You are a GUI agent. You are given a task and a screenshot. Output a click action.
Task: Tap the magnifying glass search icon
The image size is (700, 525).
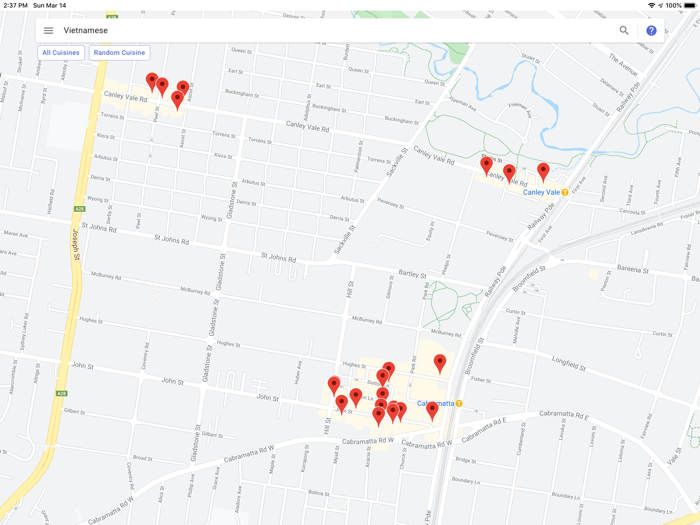pyautogui.click(x=624, y=30)
